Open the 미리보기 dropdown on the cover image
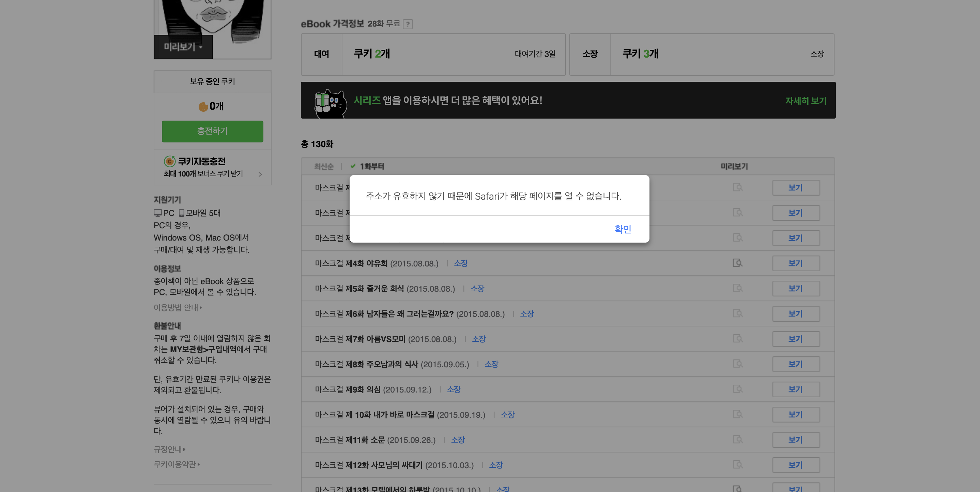The width and height of the screenshot is (980, 492). point(183,47)
